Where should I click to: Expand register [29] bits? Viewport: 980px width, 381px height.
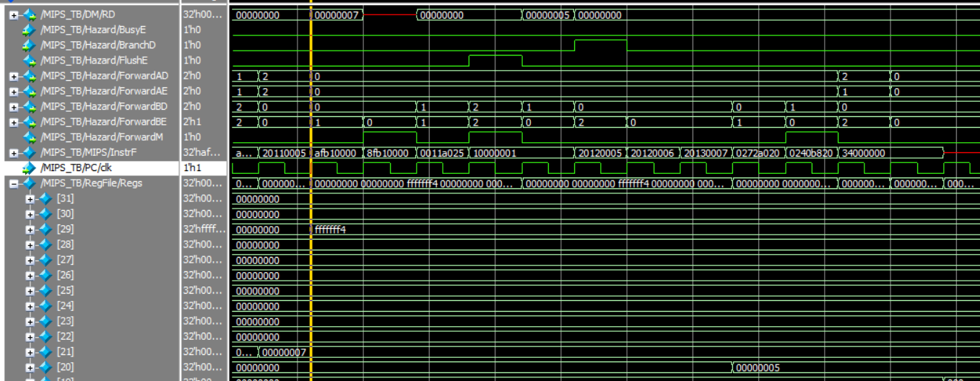click(30, 229)
